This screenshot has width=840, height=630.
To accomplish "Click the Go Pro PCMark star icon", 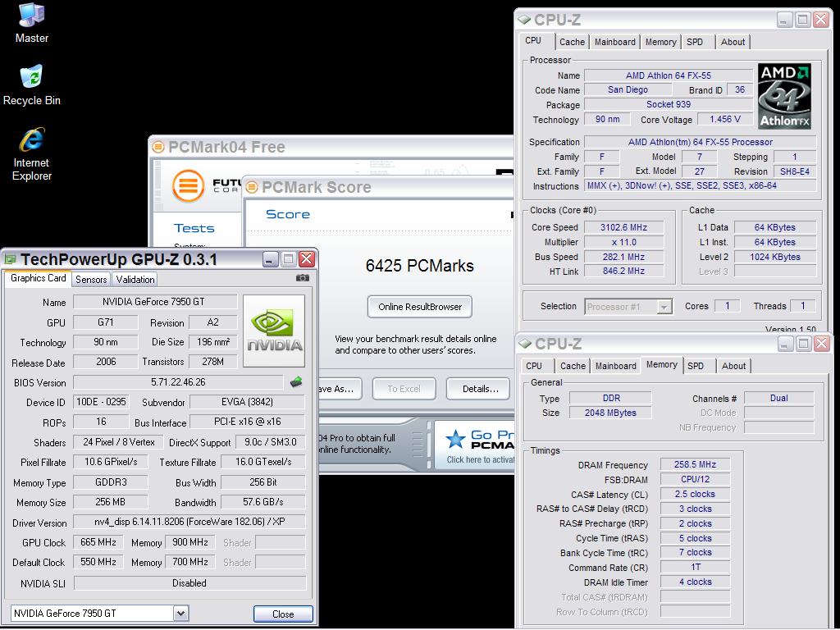I will click(455, 439).
